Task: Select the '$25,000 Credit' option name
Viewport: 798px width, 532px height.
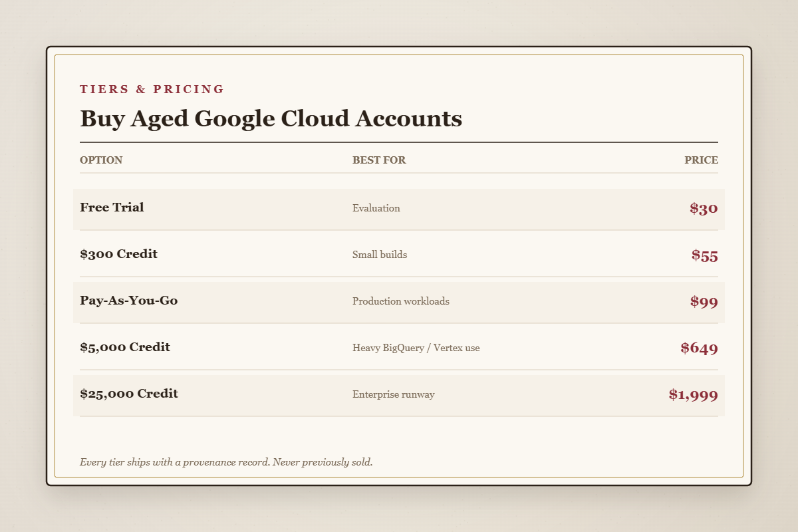Action: click(129, 394)
